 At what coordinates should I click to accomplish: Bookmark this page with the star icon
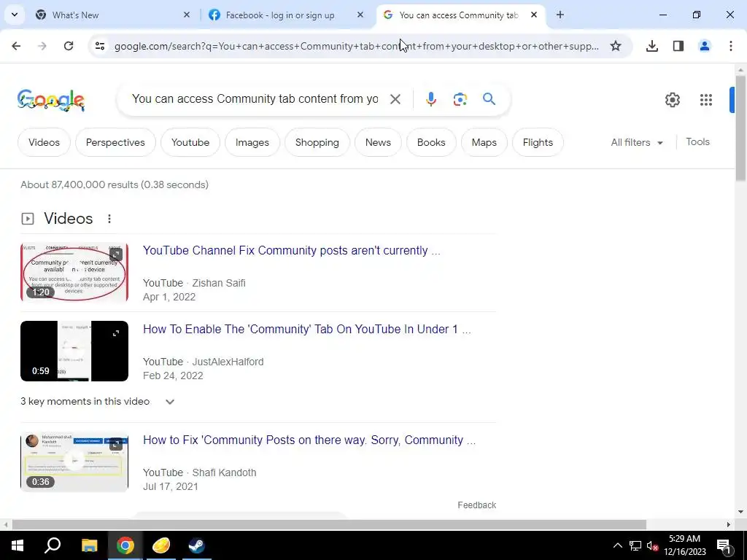tap(616, 46)
